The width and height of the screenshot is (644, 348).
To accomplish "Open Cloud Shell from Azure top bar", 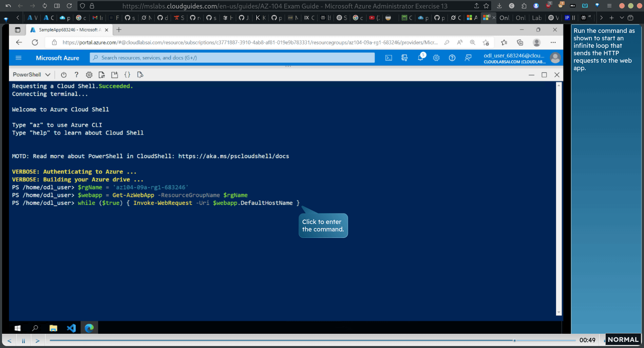I will pos(389,58).
